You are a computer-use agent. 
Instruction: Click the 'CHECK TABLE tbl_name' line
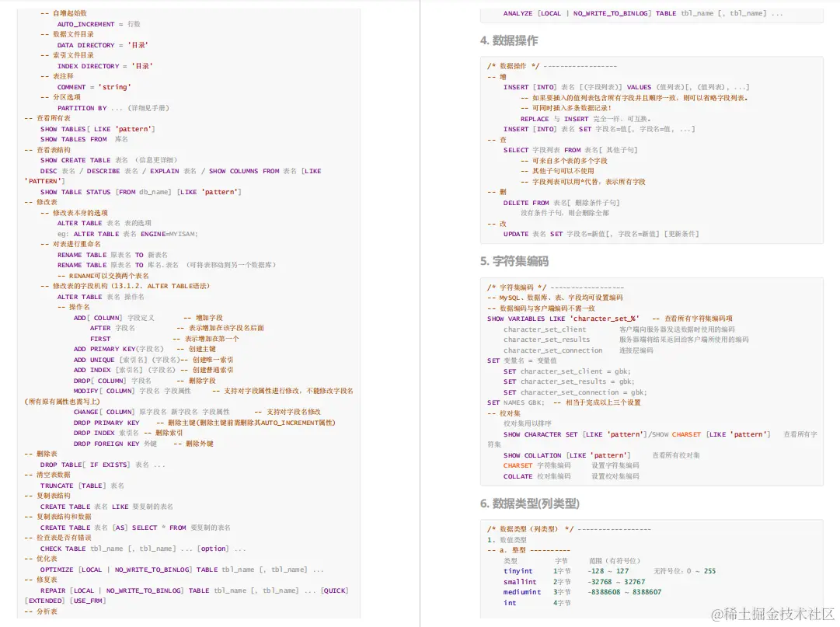click(x=143, y=549)
